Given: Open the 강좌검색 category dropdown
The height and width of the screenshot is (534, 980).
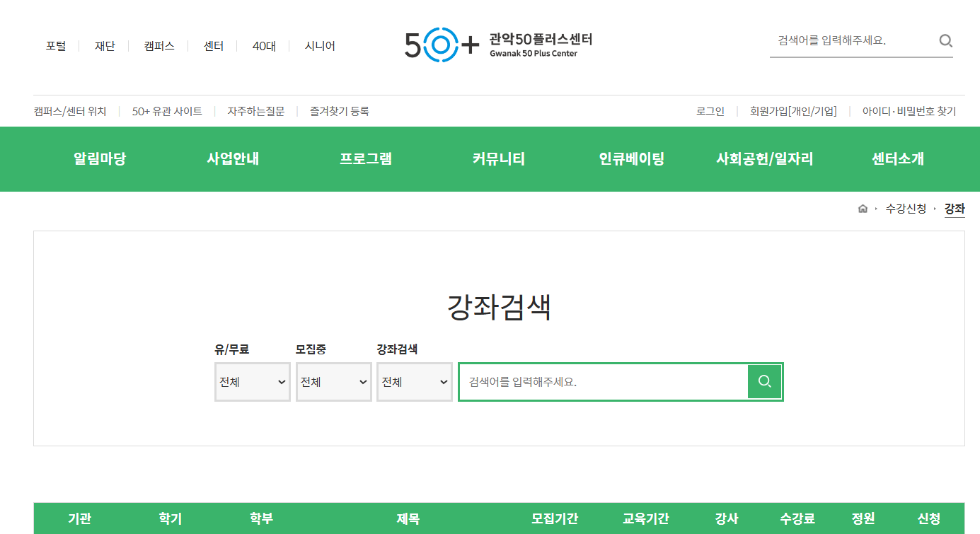Looking at the screenshot, I should click(x=415, y=382).
